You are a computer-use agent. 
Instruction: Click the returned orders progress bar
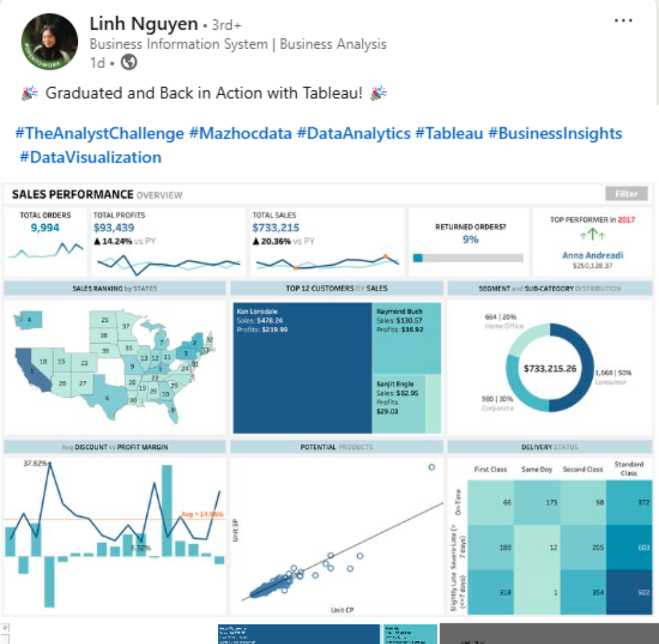(x=468, y=258)
